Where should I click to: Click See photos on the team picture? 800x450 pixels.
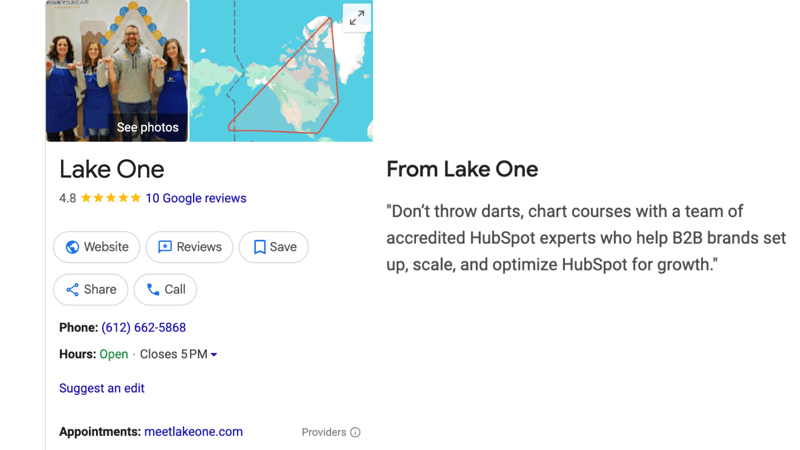(x=147, y=127)
